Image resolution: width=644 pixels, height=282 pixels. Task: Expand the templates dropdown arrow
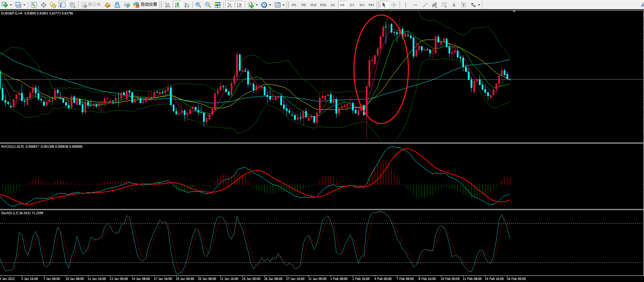[x=283, y=5]
